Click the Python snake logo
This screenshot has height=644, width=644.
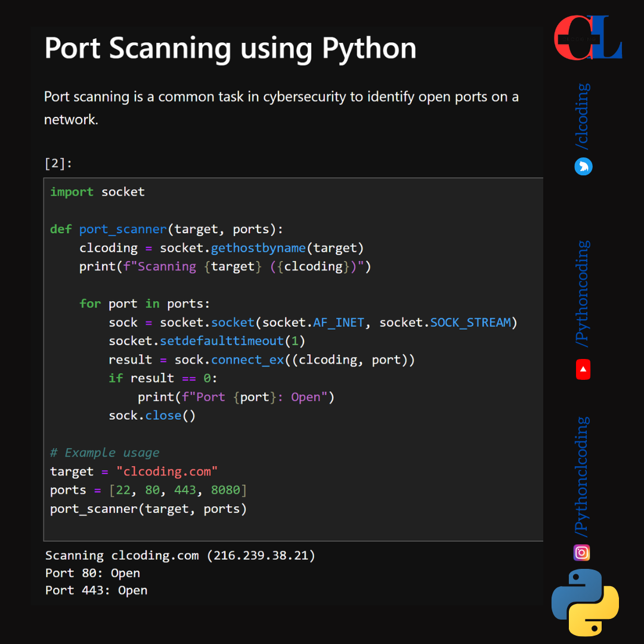pos(585,602)
